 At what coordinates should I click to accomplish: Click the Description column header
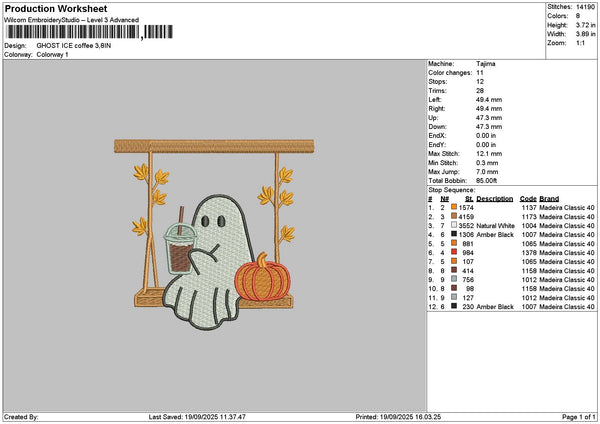[x=495, y=198]
